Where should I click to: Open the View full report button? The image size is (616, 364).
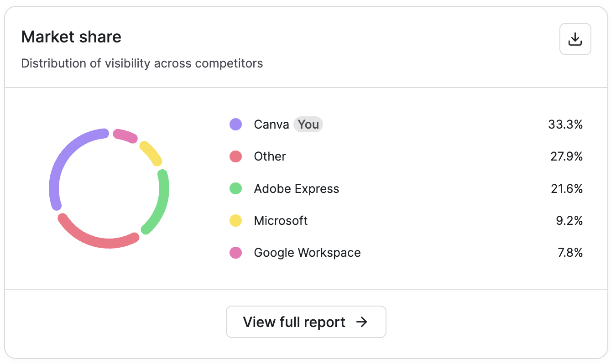click(x=306, y=322)
